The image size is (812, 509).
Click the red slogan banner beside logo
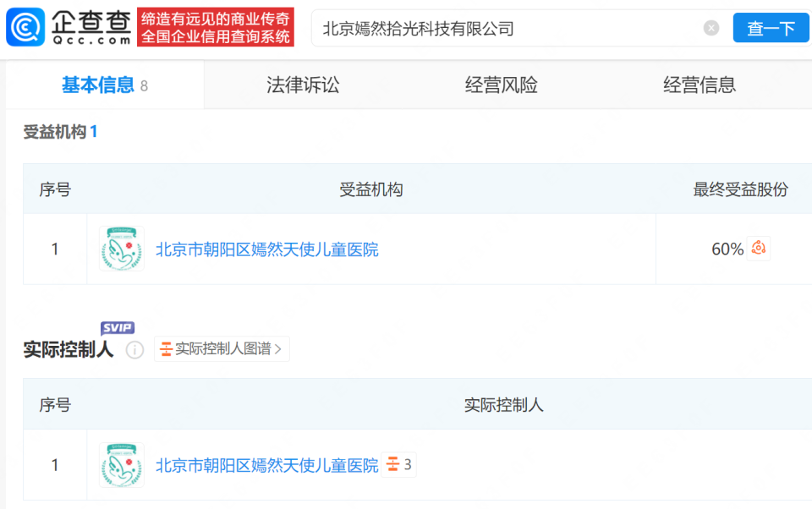[x=216, y=27]
